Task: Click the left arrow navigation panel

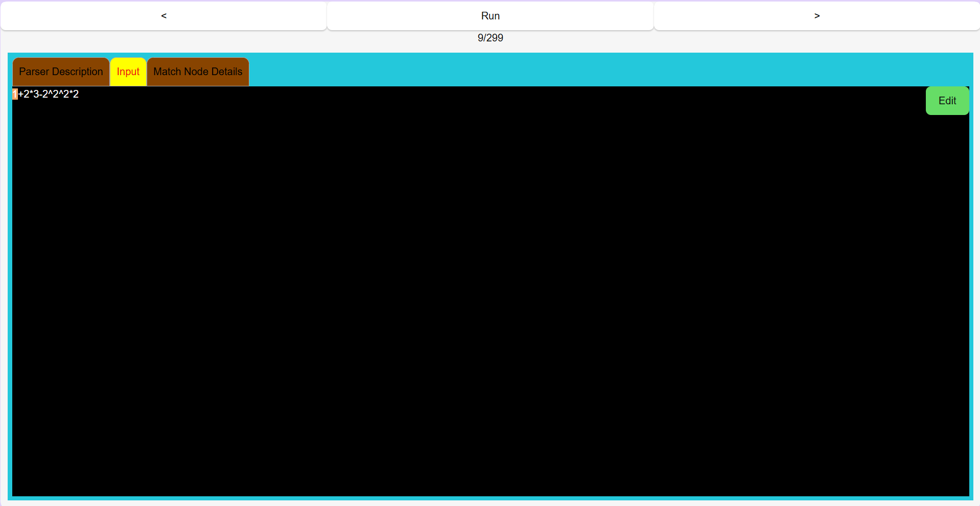Action: (x=164, y=15)
